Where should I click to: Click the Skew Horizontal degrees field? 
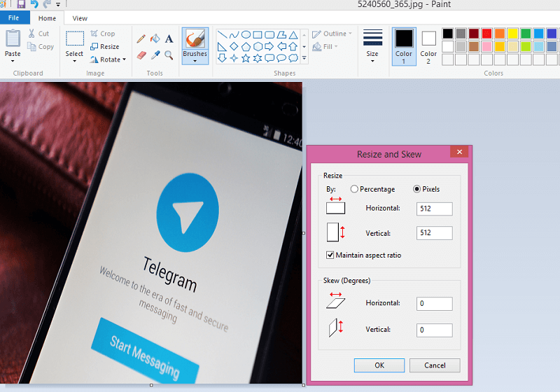point(434,304)
